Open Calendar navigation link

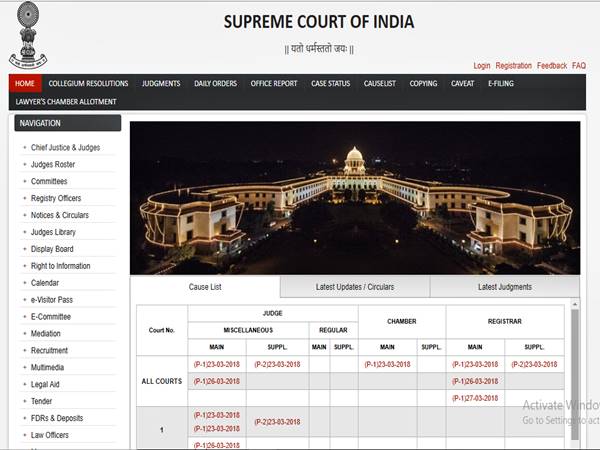coord(45,283)
